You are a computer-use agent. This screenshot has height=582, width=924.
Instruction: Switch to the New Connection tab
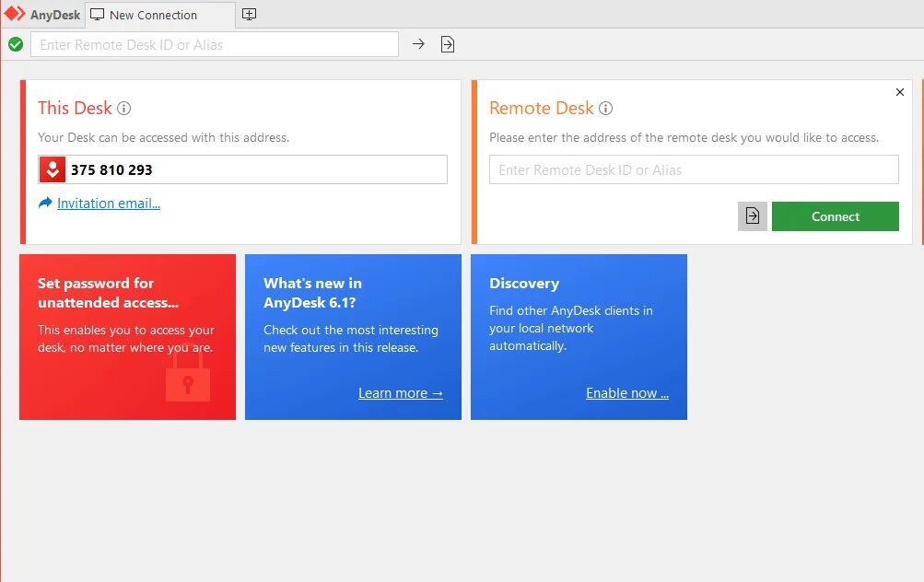[160, 15]
